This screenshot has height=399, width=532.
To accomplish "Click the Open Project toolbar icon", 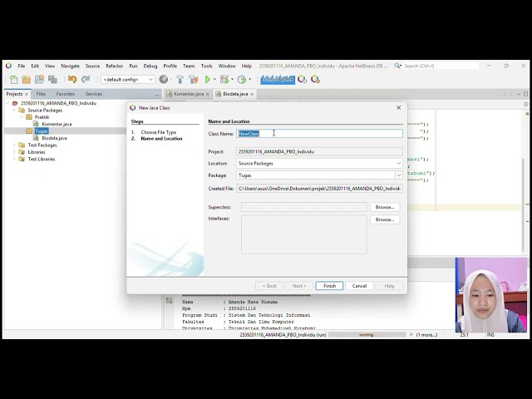I will coord(39,80).
